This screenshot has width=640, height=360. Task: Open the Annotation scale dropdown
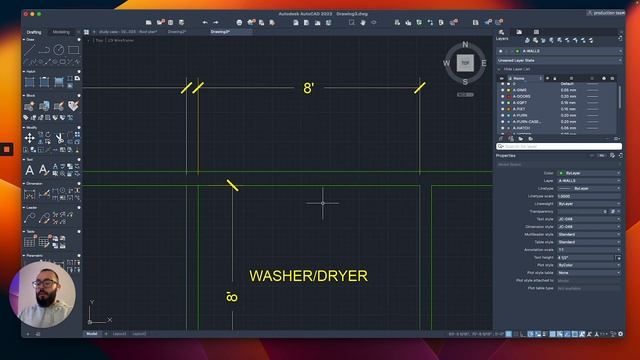pos(589,250)
